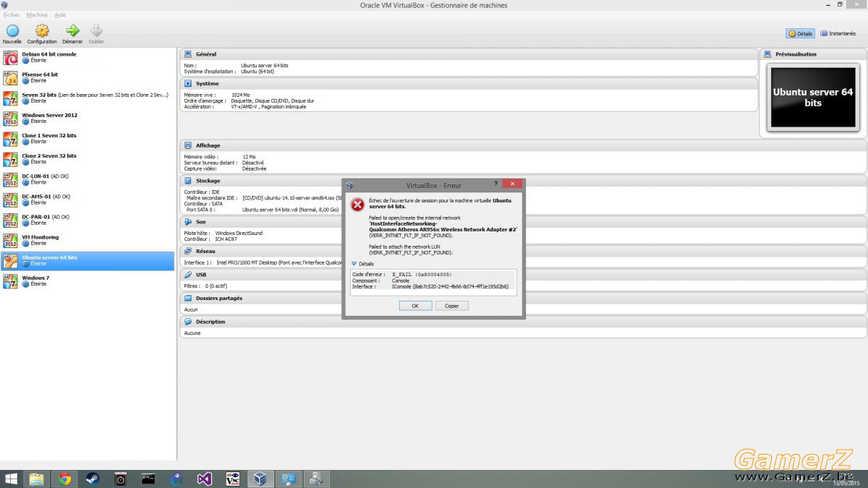Screen dimensions: 868x488
Task: Open Visual Studio from the taskbar
Action: point(205,479)
